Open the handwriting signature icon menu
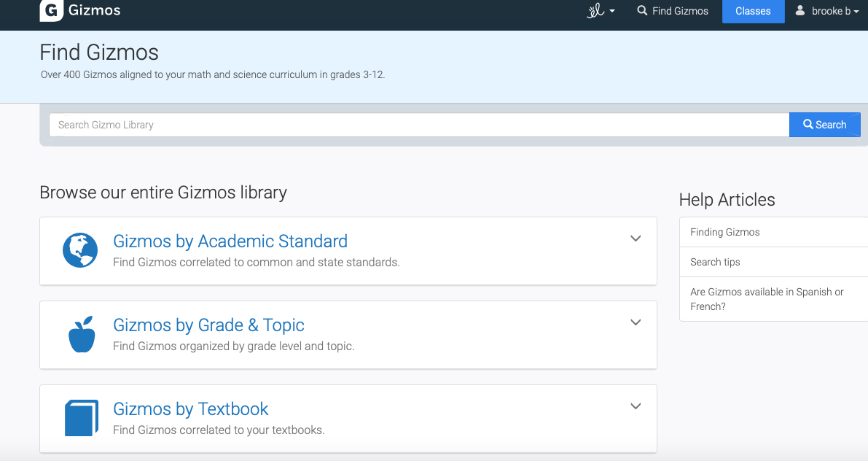This screenshot has height=461, width=868. click(x=601, y=10)
